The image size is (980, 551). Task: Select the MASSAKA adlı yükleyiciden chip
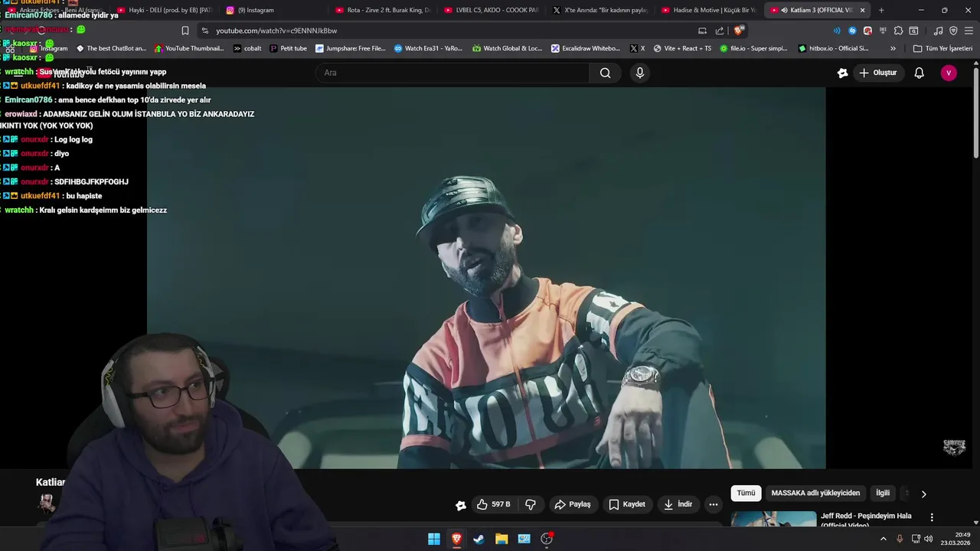point(815,493)
